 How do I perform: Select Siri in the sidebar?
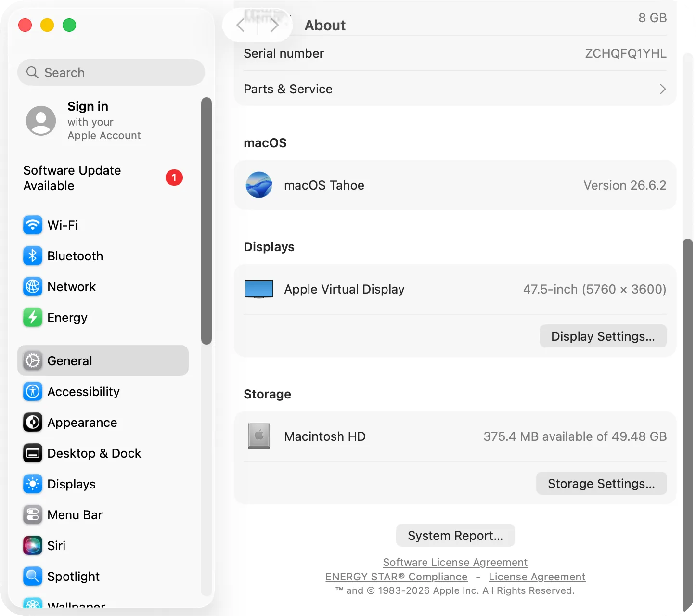pos(103,545)
